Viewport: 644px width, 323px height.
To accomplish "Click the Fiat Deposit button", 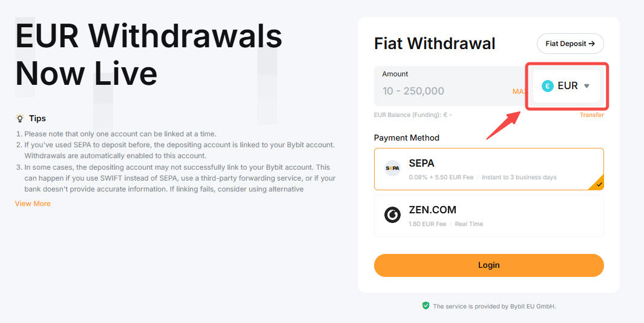I will click(570, 44).
